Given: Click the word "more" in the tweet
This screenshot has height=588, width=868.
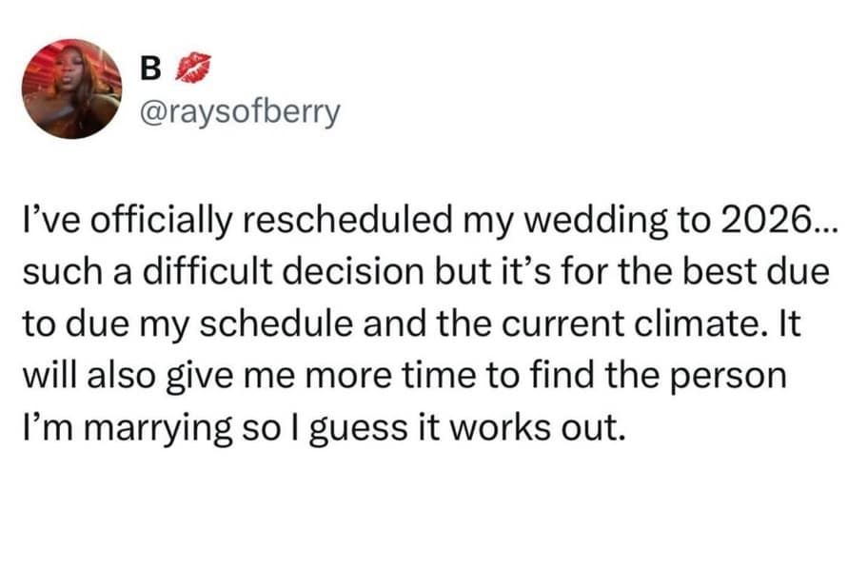Looking at the screenshot, I should (x=355, y=374).
